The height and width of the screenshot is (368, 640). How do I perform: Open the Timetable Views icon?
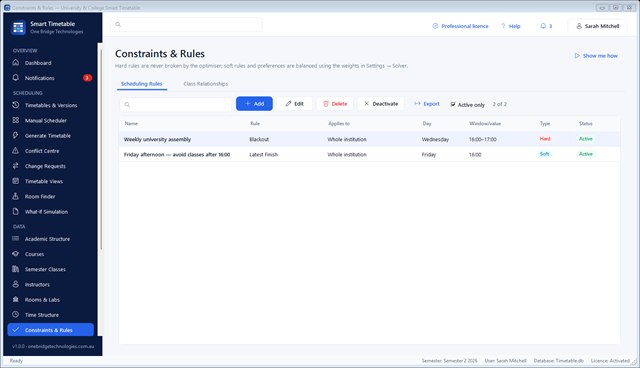tap(16, 181)
